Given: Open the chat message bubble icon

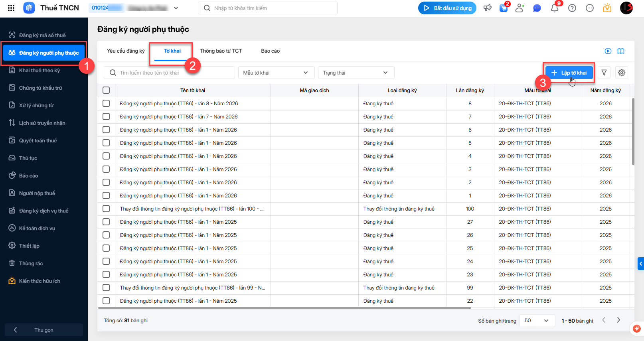Looking at the screenshot, I should (537, 8).
